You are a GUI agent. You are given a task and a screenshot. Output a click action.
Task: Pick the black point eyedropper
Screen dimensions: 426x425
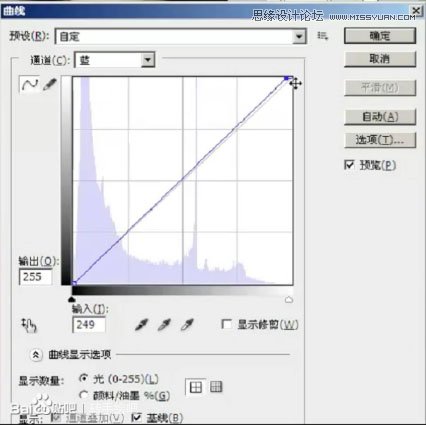click(x=141, y=324)
